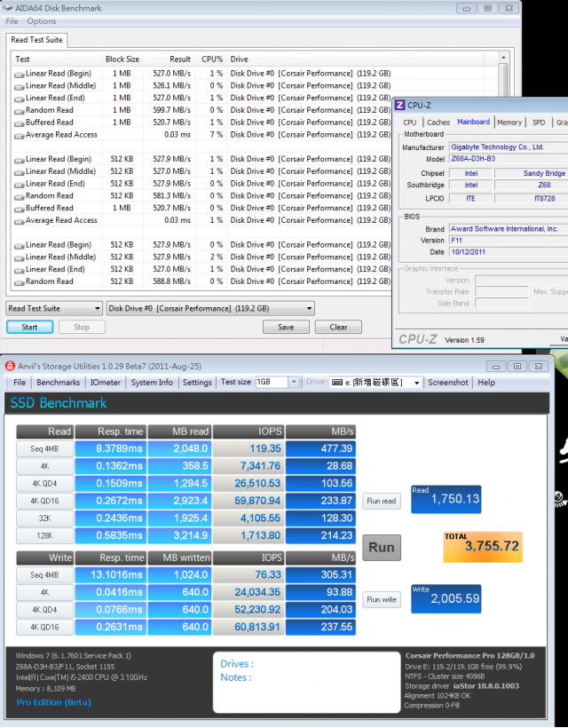Viewport: 568px width, 728px height.
Task: Click the Read 128K test button
Action: [x=44, y=535]
